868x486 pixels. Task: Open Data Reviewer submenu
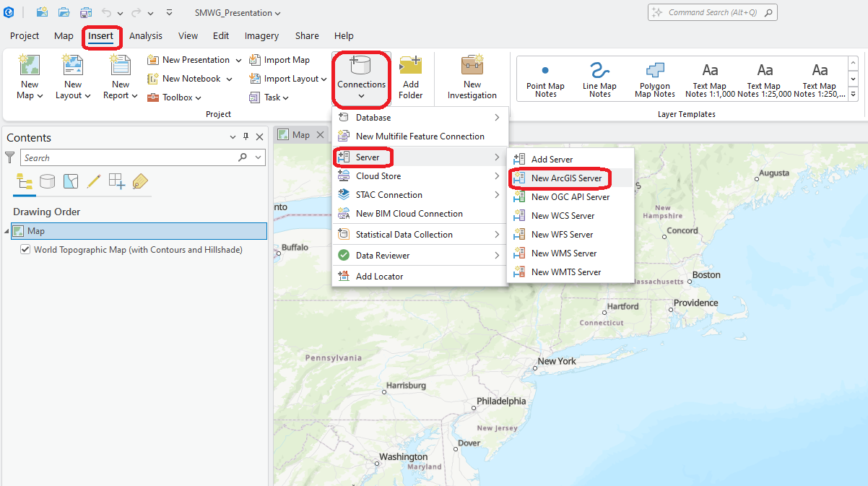420,256
